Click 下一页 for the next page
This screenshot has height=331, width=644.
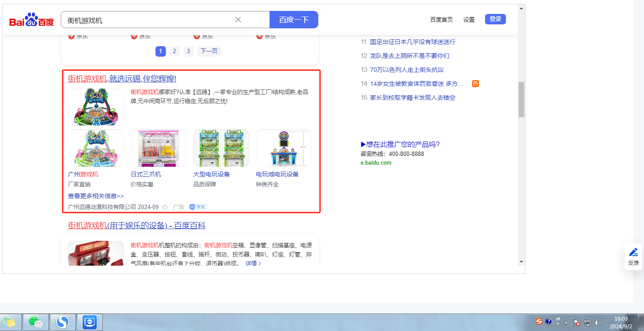[x=209, y=51]
